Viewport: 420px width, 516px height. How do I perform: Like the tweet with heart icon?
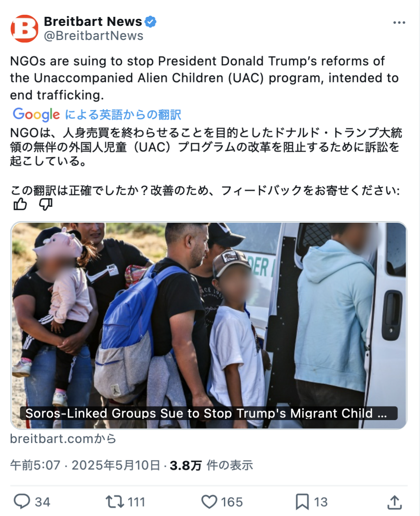(209, 502)
